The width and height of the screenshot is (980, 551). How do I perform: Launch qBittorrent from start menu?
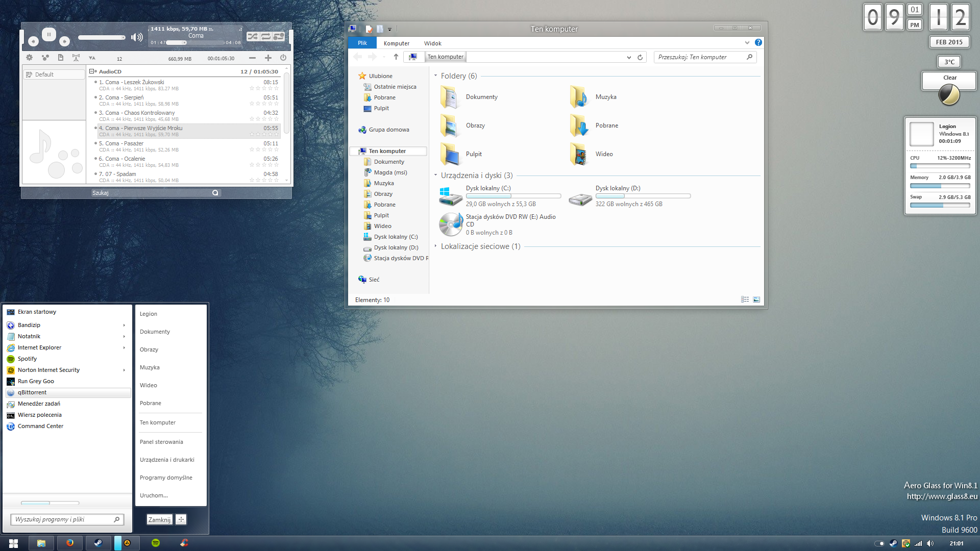[x=68, y=393]
